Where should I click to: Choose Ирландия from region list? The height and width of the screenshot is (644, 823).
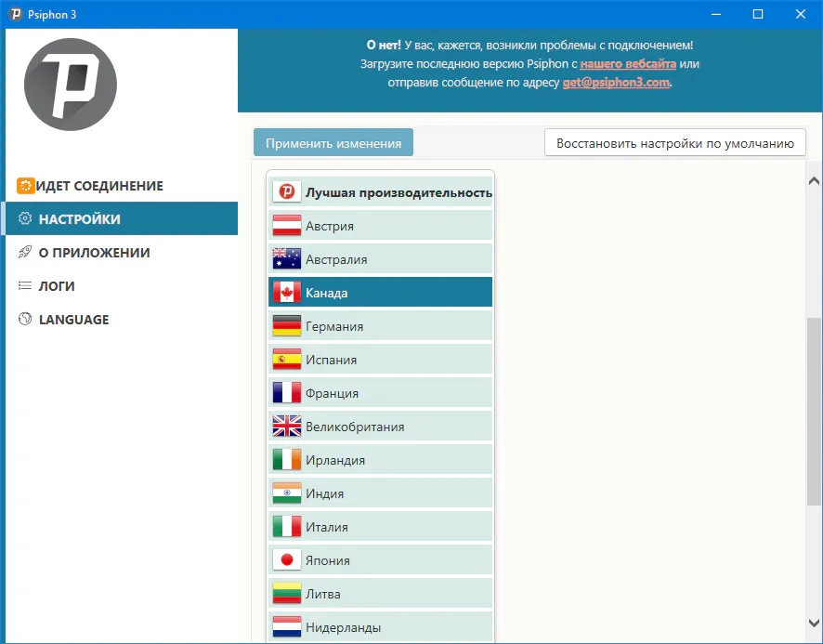pyautogui.click(x=381, y=460)
